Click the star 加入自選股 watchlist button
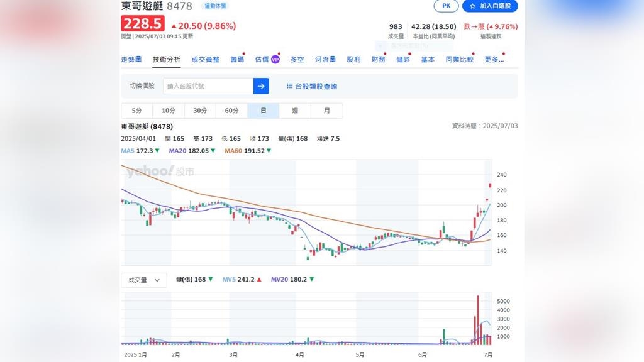The height and width of the screenshot is (362, 644). [x=490, y=6]
